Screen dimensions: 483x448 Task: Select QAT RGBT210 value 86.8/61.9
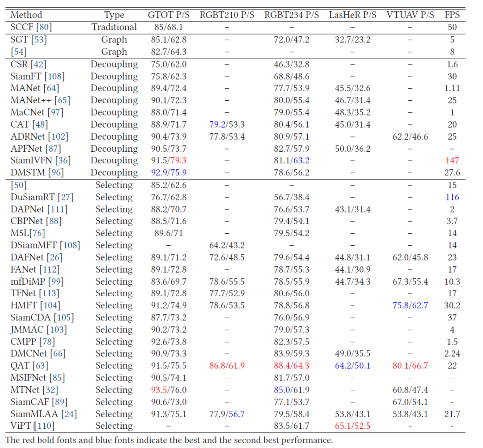[227, 366]
